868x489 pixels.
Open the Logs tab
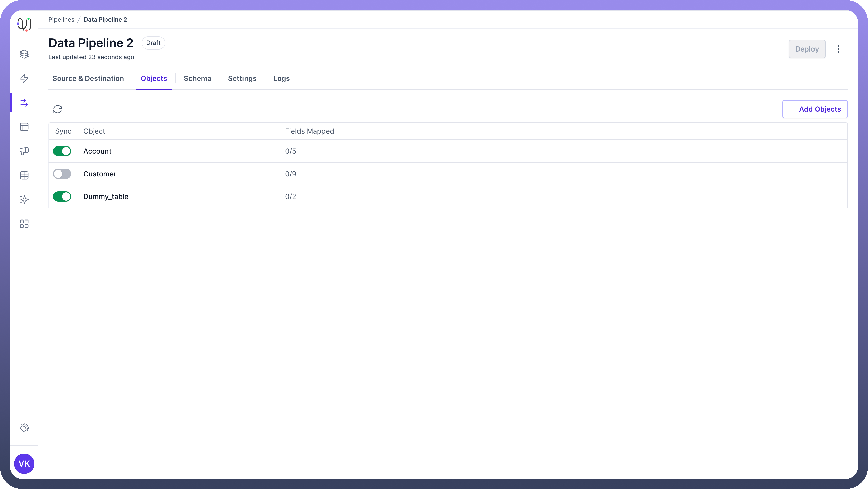tap(281, 78)
